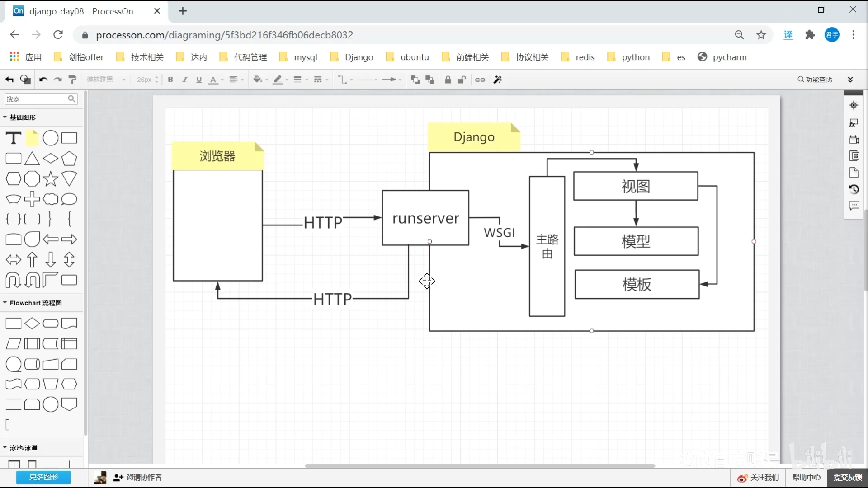
Task: Click 提交反馈 feedback button
Action: coord(848,477)
